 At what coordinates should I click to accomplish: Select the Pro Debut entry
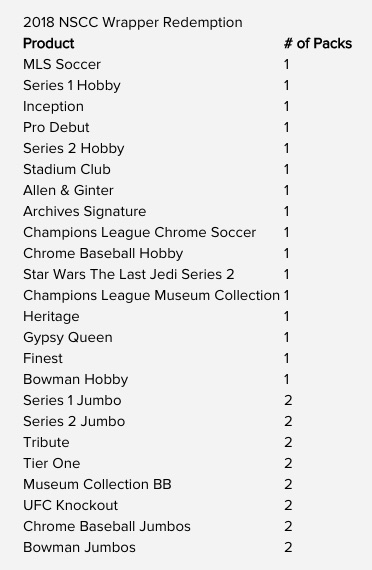56,128
